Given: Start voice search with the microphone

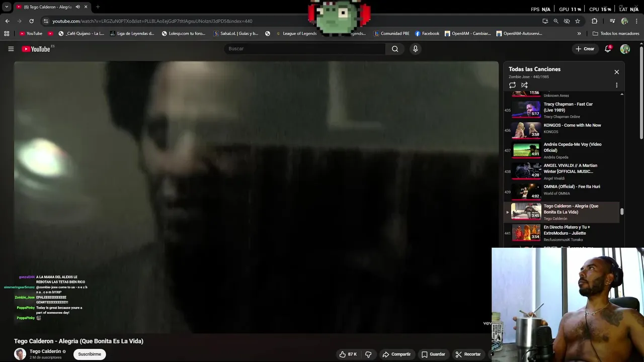Looking at the screenshot, I should click(415, 49).
